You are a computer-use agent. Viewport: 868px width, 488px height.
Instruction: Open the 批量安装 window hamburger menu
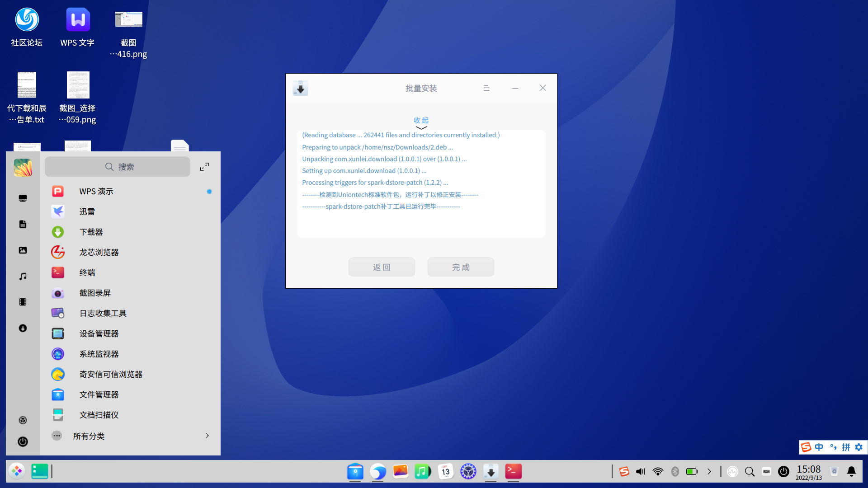[x=486, y=88]
